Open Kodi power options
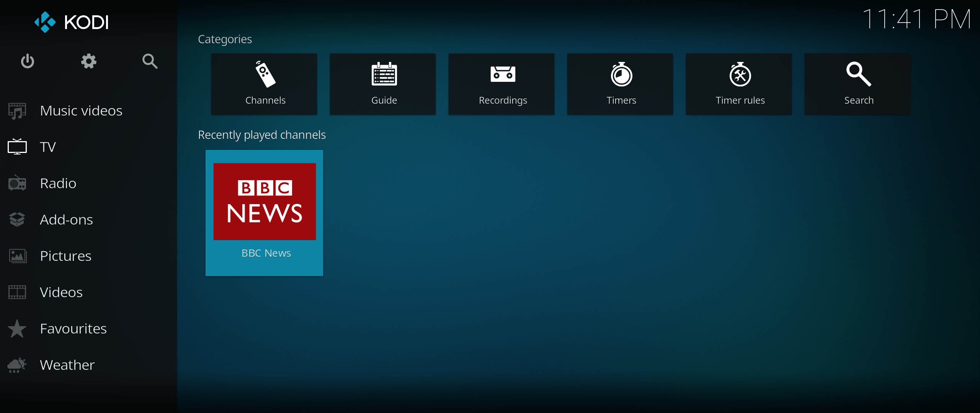Screen dimensions: 980x413 tap(28, 62)
